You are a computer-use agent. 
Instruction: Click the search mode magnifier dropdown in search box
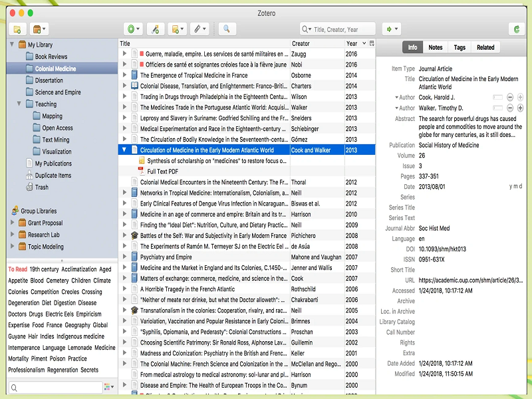click(307, 29)
